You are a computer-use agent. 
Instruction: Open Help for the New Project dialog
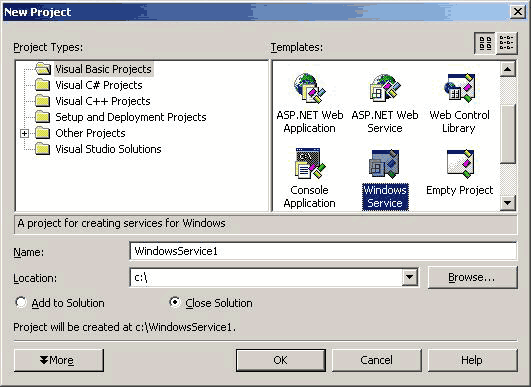pos(472,360)
